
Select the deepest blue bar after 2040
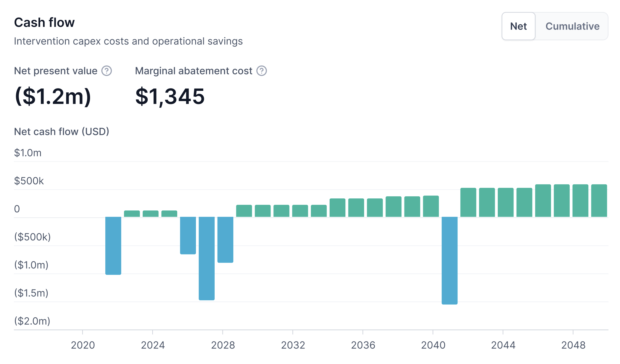tap(449, 260)
